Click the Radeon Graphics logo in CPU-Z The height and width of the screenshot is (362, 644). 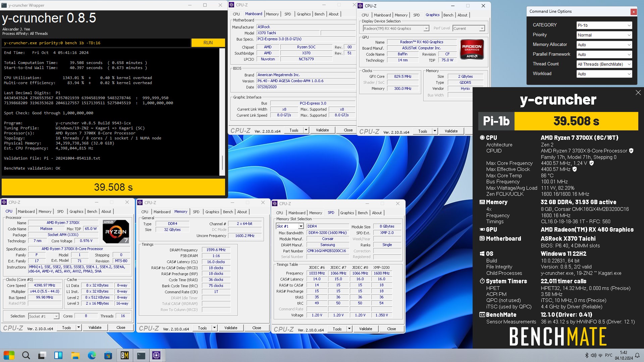(472, 49)
